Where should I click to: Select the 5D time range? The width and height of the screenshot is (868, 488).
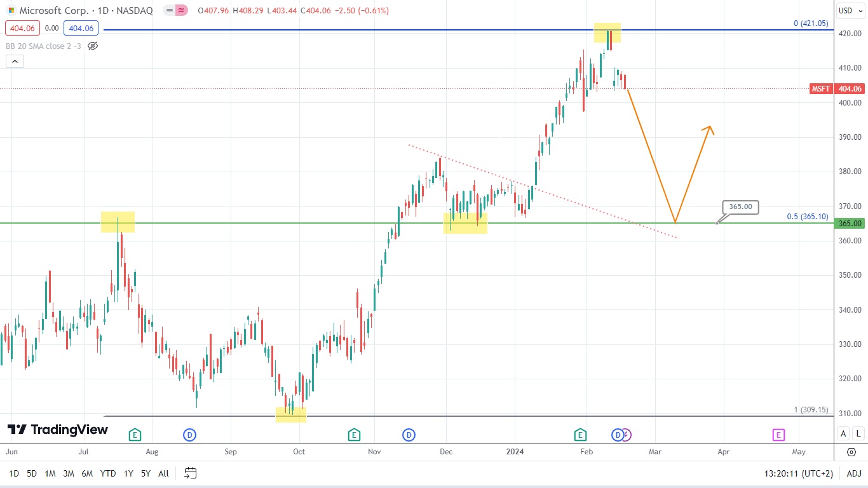[32, 473]
